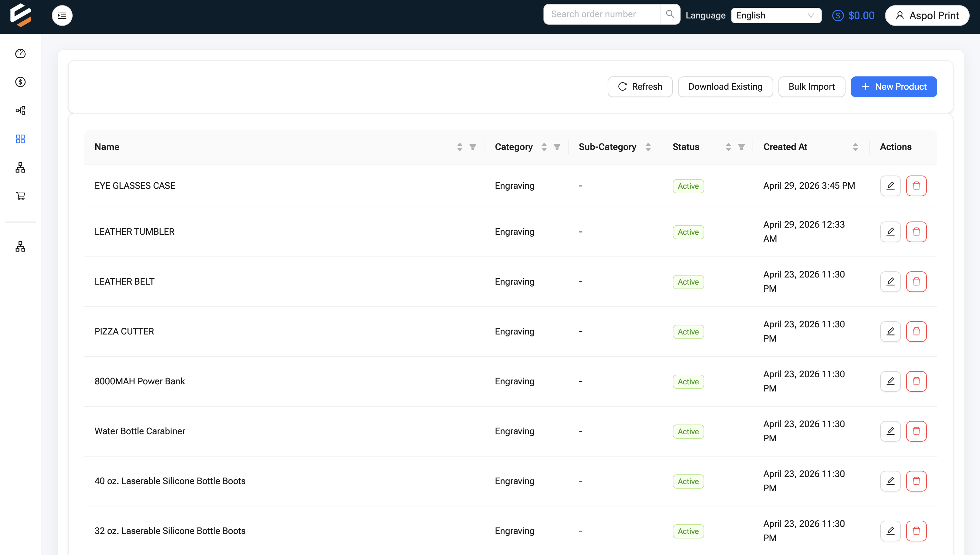Sort by Category column arrows
The height and width of the screenshot is (555, 980).
click(x=544, y=147)
